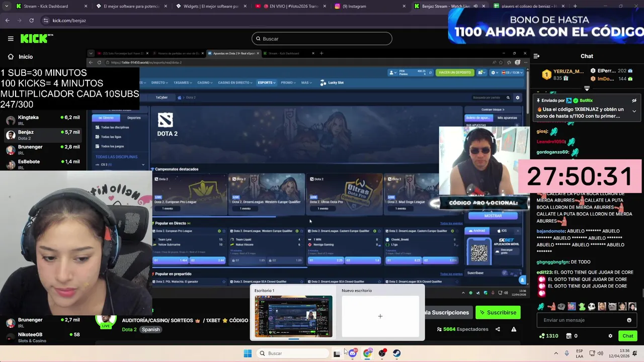The height and width of the screenshot is (362, 644).
Task: Select iOS app tab in 1xbet panel
Action: point(502,231)
